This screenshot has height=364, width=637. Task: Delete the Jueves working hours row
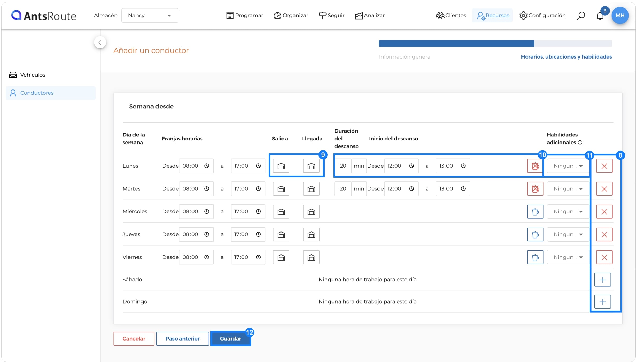tap(604, 234)
